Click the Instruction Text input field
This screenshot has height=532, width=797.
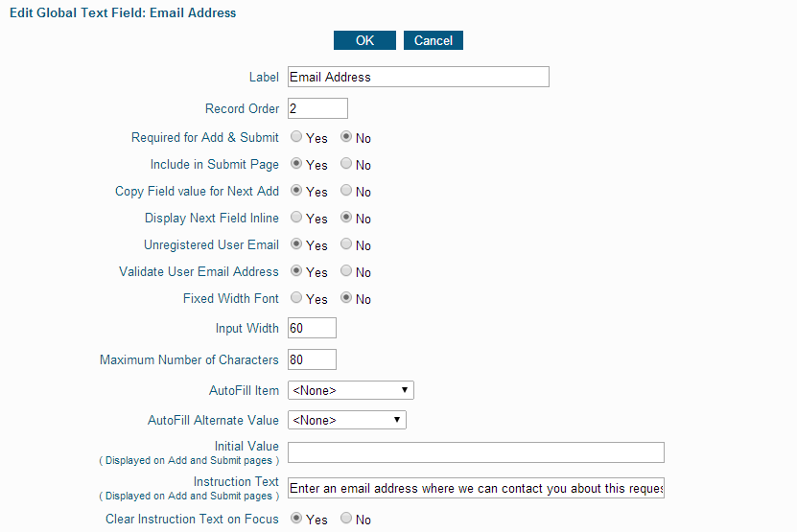476,488
